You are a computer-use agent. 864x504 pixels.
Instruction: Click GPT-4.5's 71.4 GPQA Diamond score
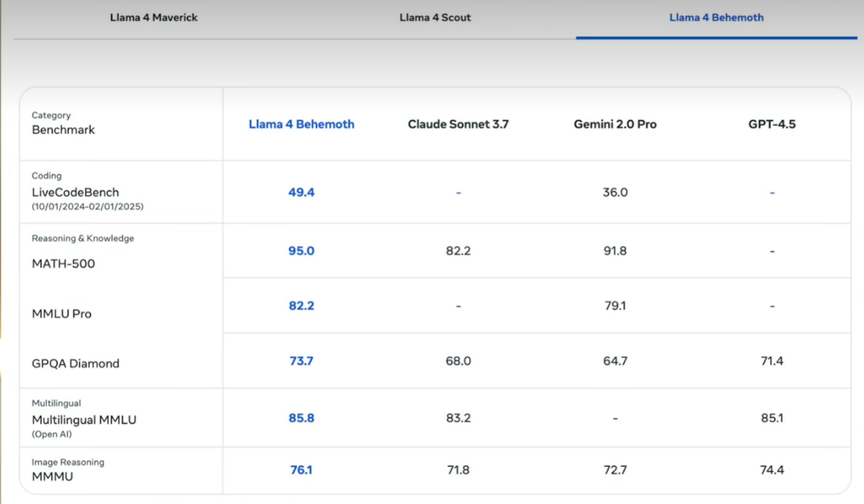(772, 361)
